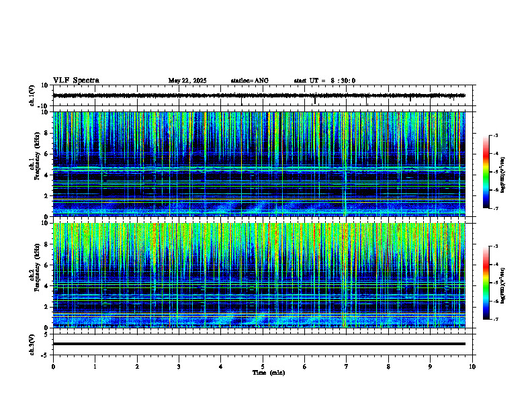Click time axis tick label "2"

pyautogui.click(x=137, y=367)
